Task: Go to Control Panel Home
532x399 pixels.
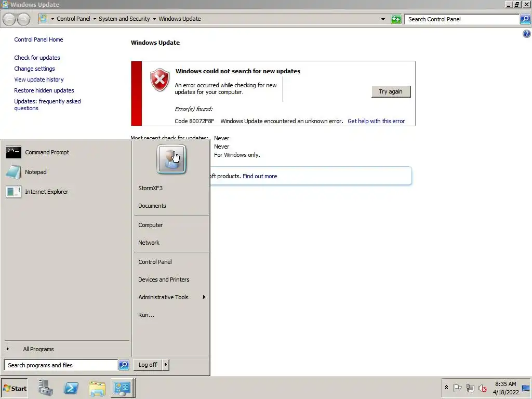Action: pyautogui.click(x=38, y=39)
